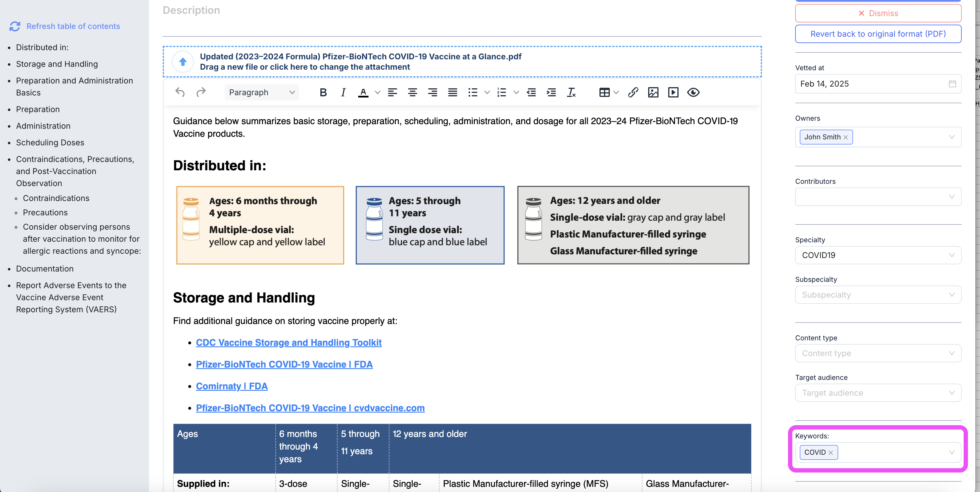Revert back to original format (PDF)

[878, 34]
